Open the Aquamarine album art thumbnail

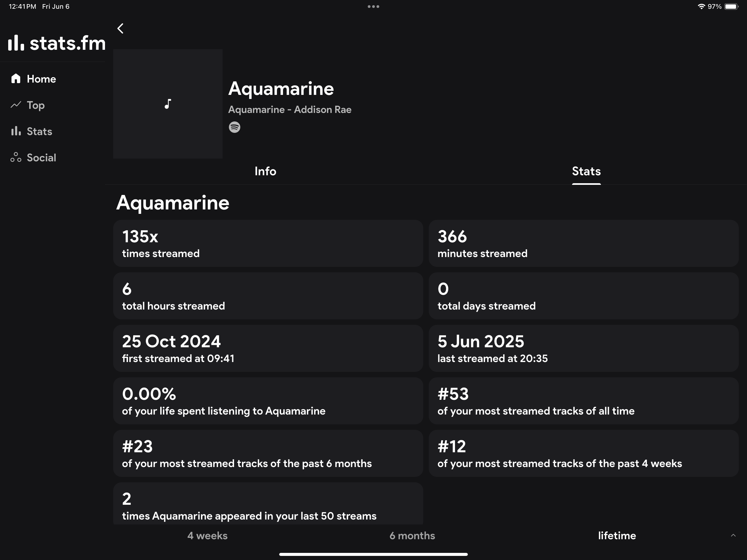pos(168,104)
